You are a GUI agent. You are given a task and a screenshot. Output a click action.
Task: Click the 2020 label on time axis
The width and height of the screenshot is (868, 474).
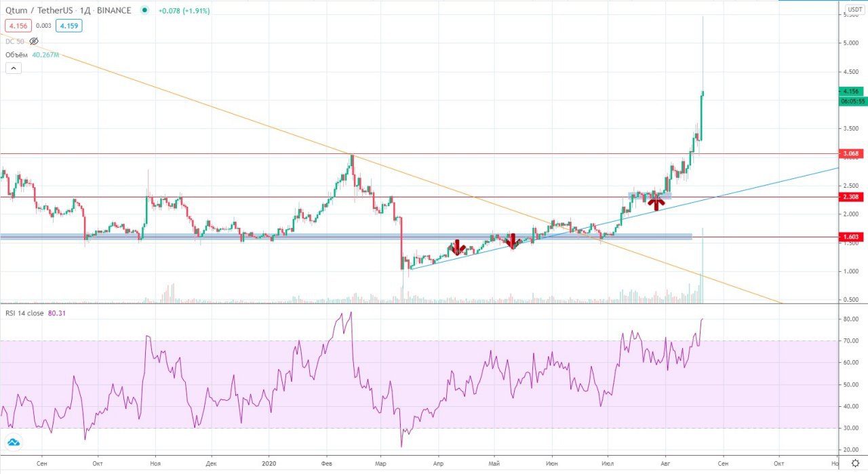point(269,463)
